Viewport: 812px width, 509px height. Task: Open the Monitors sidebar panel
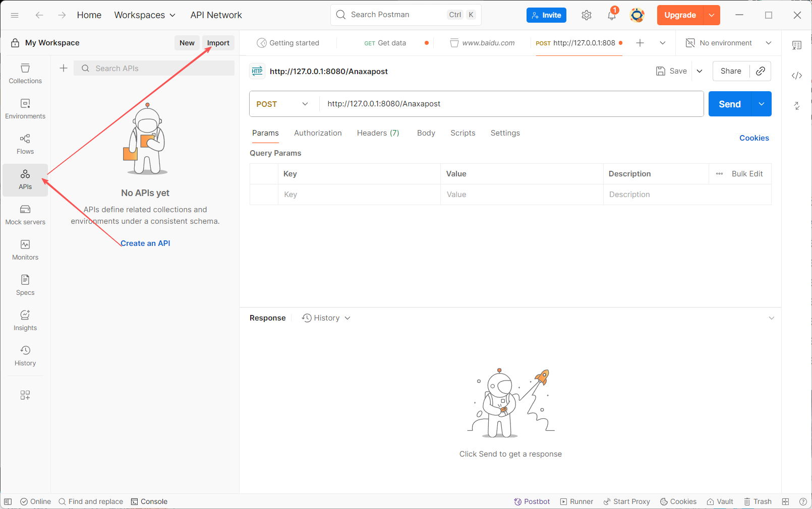point(25,250)
